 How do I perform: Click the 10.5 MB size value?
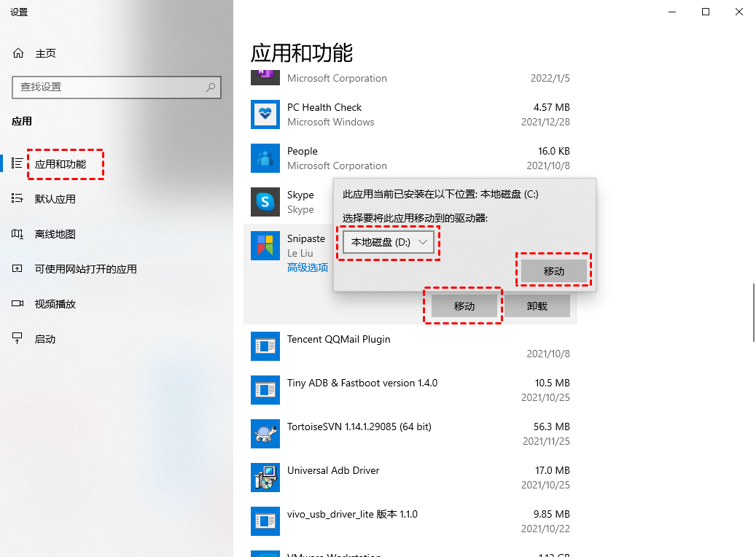pyautogui.click(x=553, y=383)
